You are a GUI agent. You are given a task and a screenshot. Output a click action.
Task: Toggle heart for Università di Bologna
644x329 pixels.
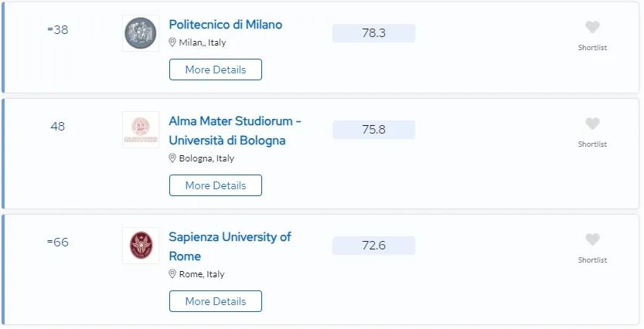[x=592, y=124]
